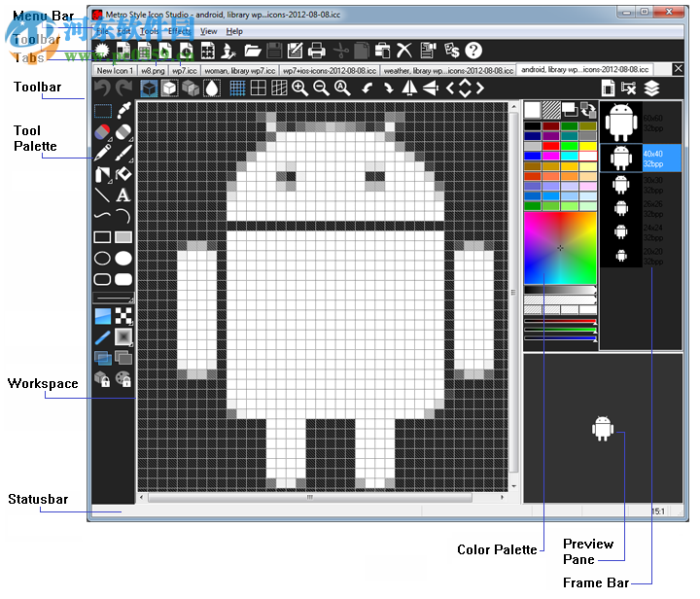Toggle the blue 3D cube view mode

point(149,88)
